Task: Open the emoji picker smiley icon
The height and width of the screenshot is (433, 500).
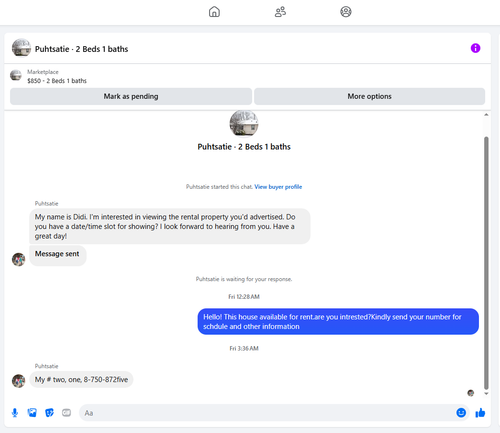Action: 461,413
